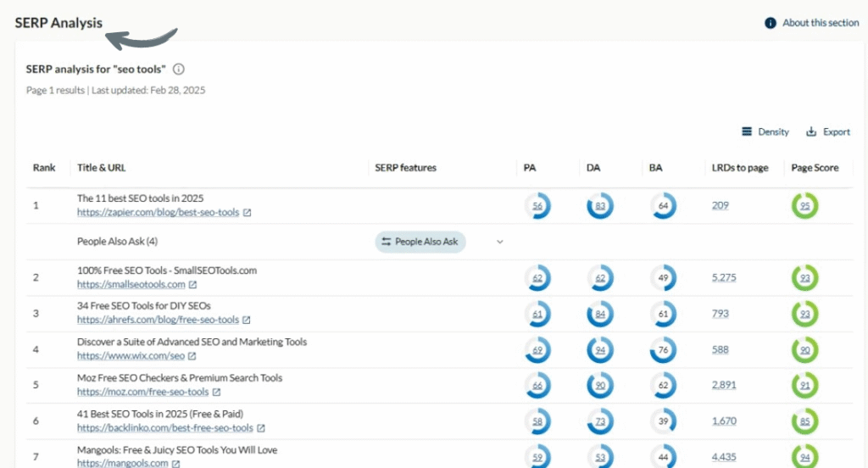Select title "41 Best SEO Tools in 2025 (Free & Paid)"
Viewport: 868px width, 468px height.
(160, 414)
